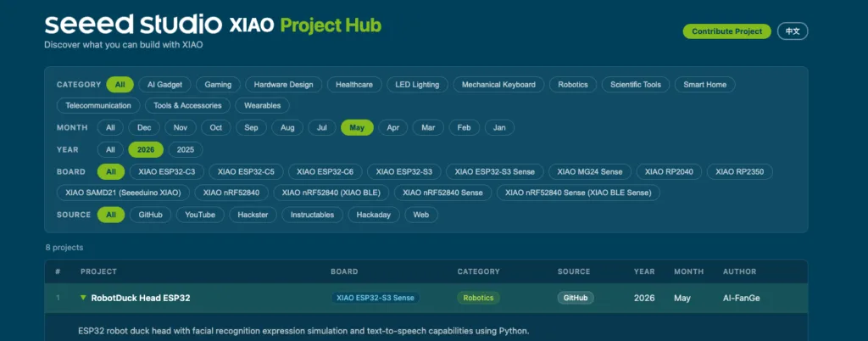The image size is (868, 341).
Task: Pick the Sep month filter
Action: (x=251, y=128)
